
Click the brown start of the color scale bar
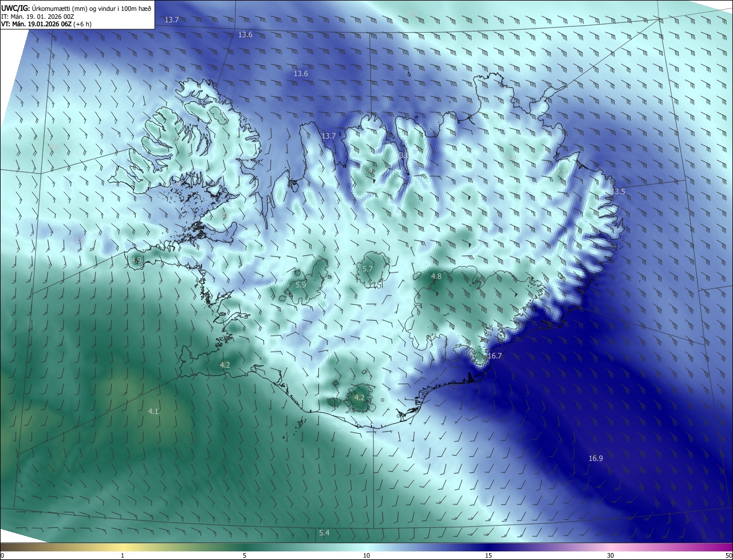click(6, 547)
